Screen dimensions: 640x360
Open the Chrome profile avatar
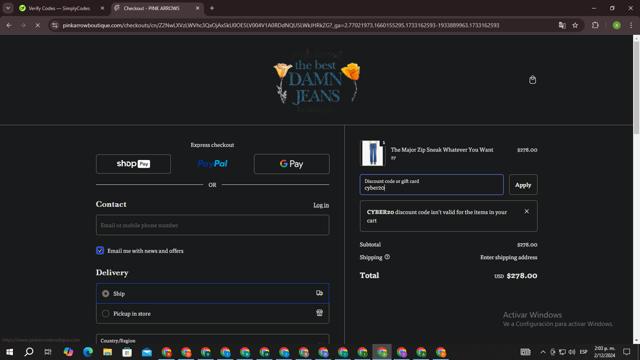616,25
